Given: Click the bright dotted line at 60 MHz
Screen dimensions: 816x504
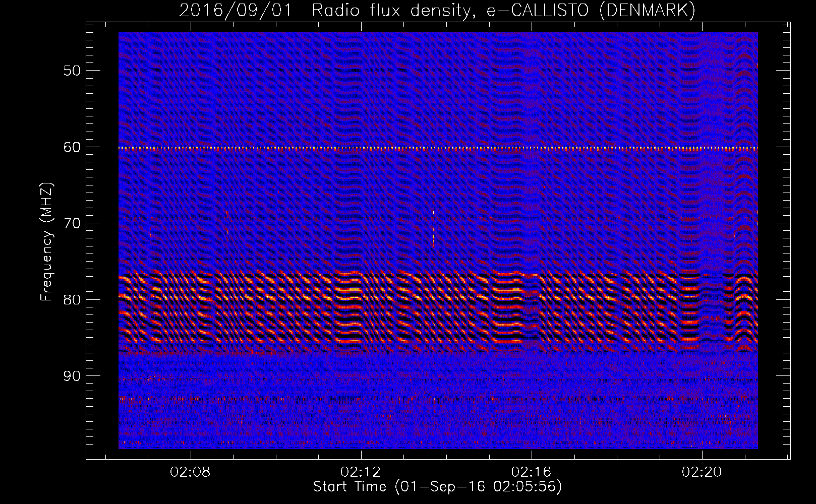Looking at the screenshot, I should pos(438,149).
